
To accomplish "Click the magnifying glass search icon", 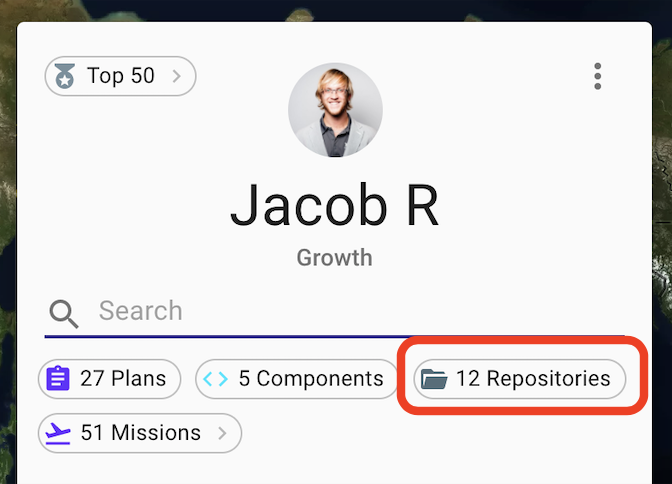I will coord(64,314).
